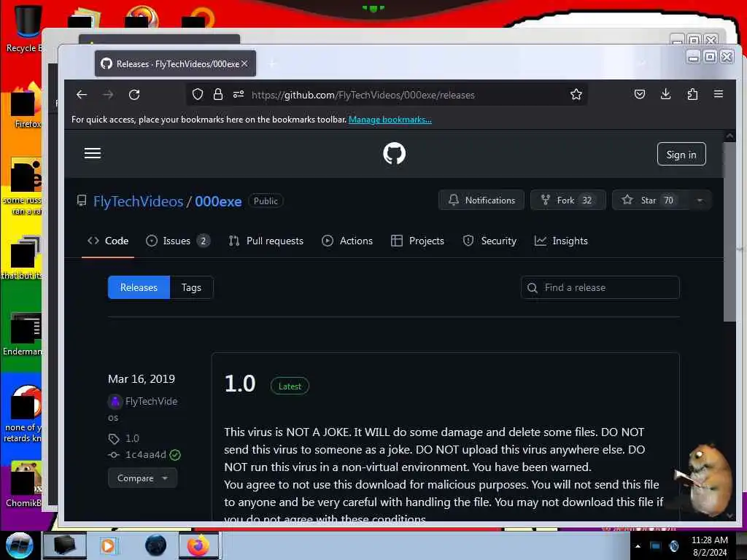Image resolution: width=747 pixels, height=560 pixels.
Task: Open the FlyTechVideos owner link
Action: (138, 201)
